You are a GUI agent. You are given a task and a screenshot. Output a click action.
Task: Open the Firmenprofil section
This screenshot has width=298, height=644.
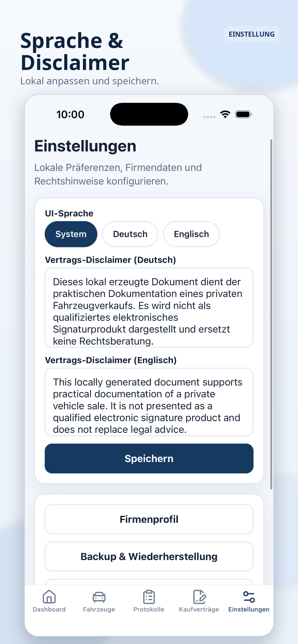149,519
